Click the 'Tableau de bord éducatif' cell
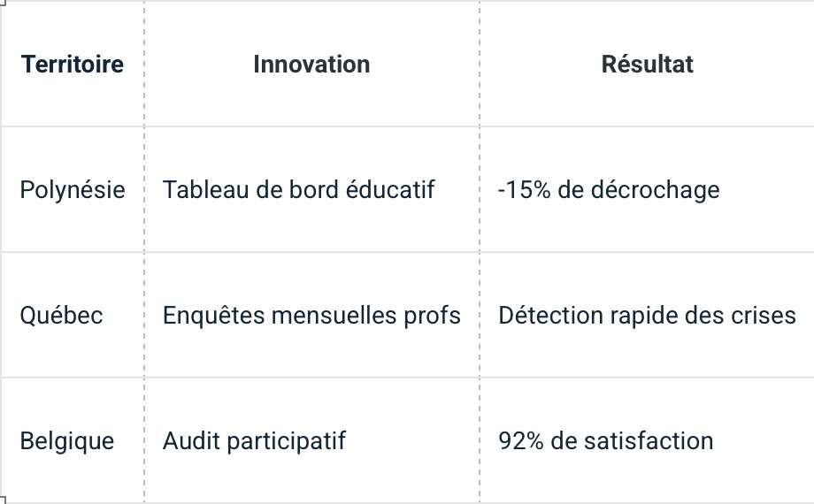Image resolution: width=814 pixels, height=504 pixels. tap(298, 190)
